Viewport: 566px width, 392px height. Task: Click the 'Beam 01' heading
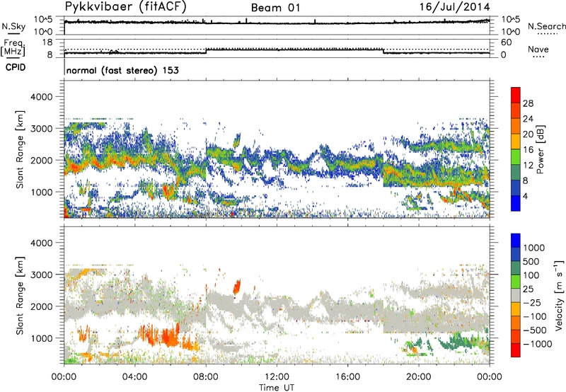pos(275,8)
